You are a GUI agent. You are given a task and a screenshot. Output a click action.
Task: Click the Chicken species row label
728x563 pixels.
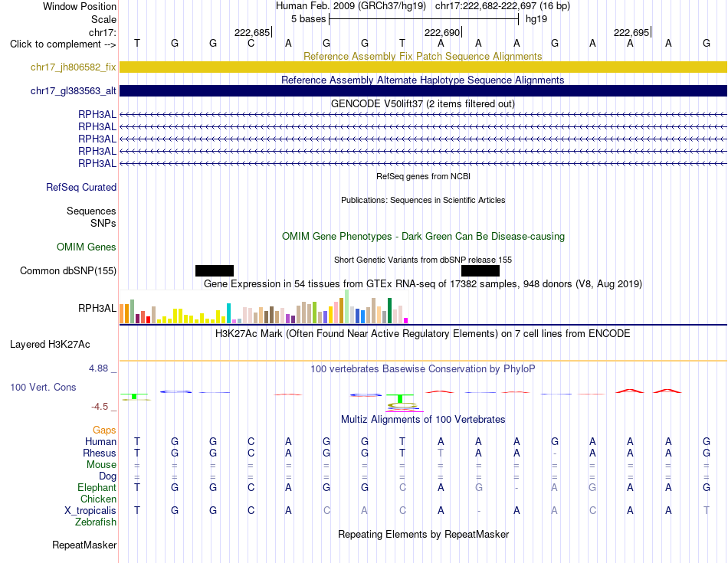click(x=98, y=499)
